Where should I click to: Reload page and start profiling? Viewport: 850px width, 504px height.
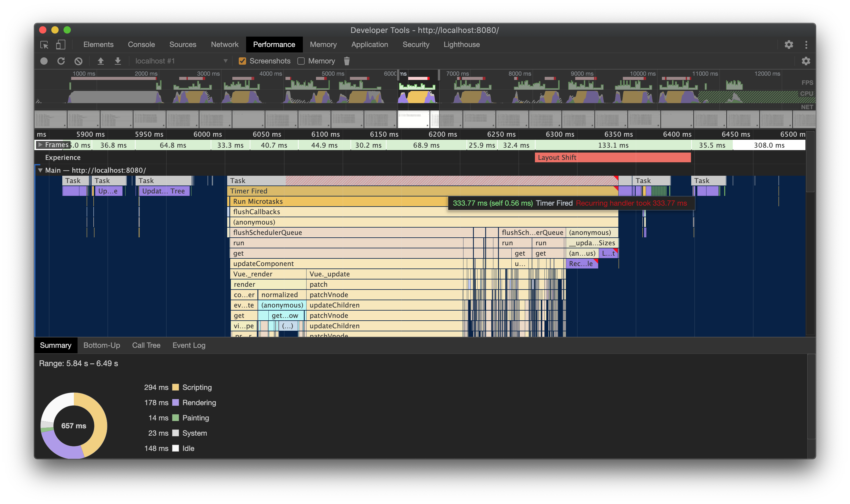(61, 61)
